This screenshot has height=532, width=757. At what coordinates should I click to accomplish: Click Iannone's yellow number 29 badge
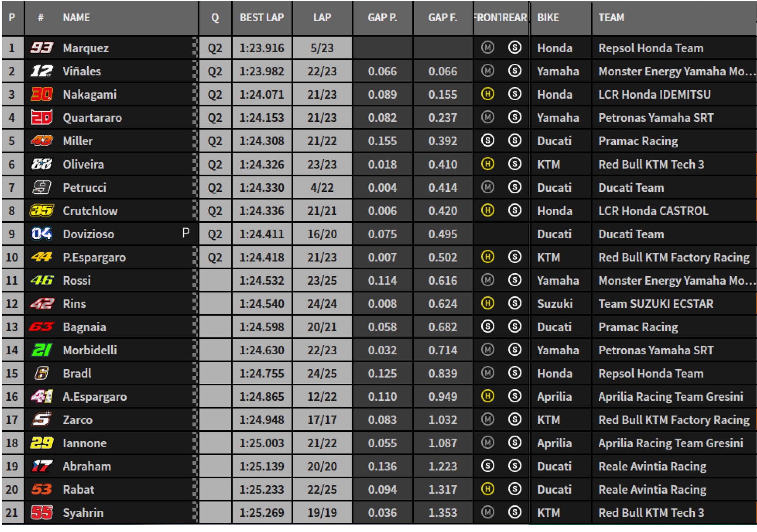click(42, 443)
